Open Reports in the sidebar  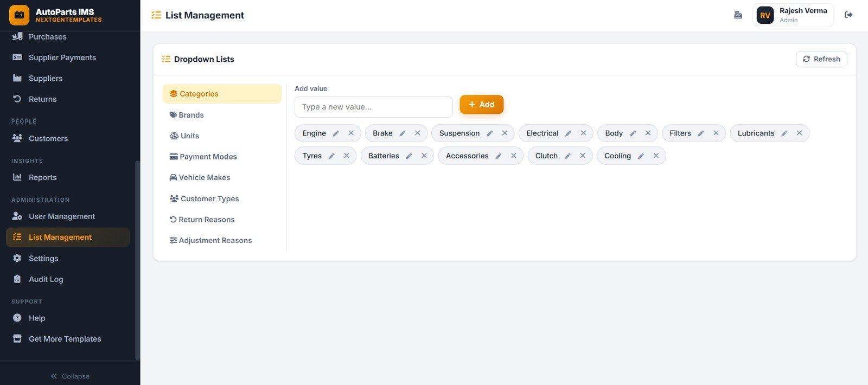point(68,177)
